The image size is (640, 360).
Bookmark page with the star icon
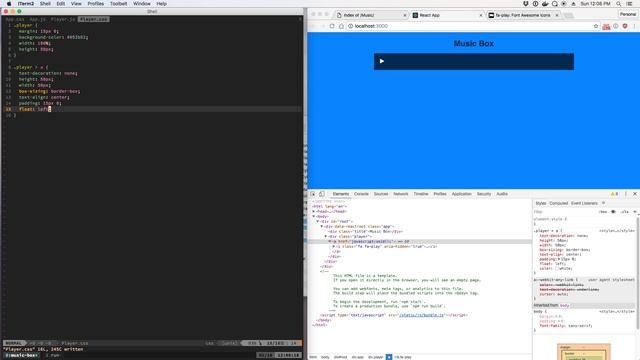(x=596, y=26)
